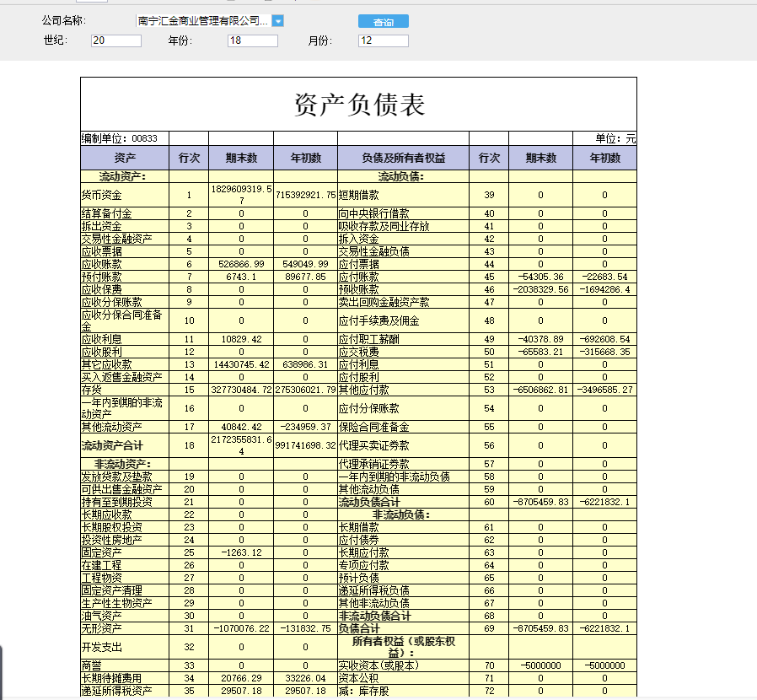
Task: Select the 递延所得税负债 row label
Action: 373,590
